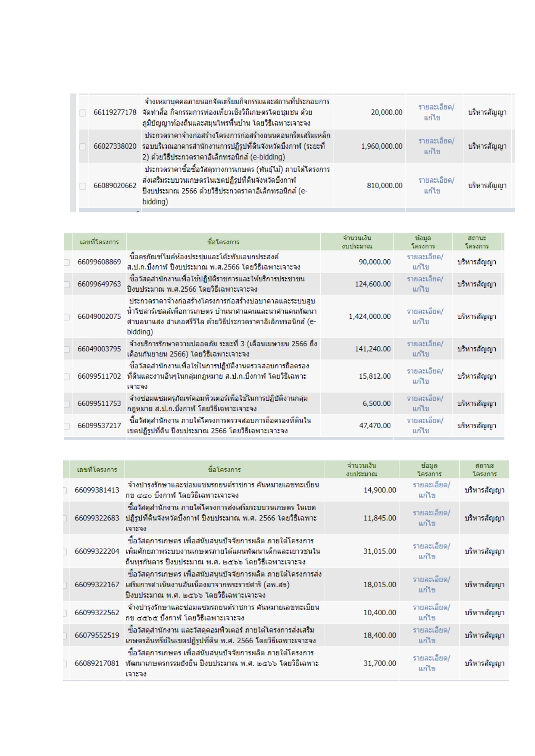
Task: Select the amount 47,470.00
Action: point(375,426)
